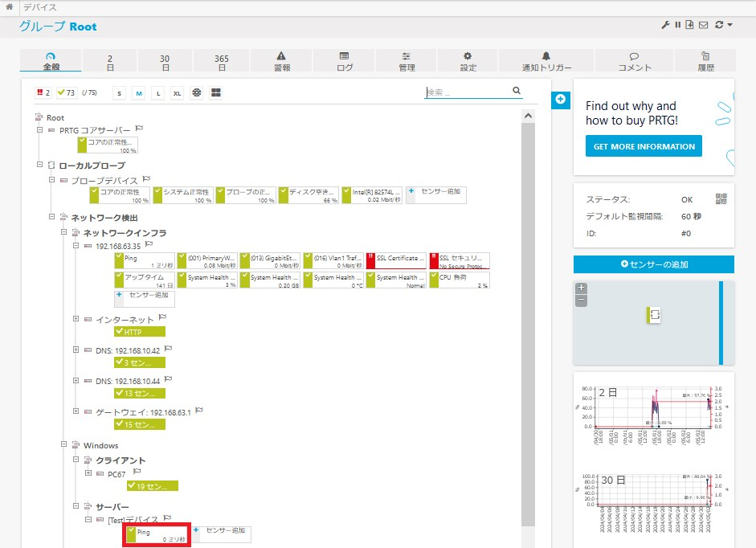Open the 履歴 history tab
Viewport: 756px width, 548px height.
click(705, 61)
